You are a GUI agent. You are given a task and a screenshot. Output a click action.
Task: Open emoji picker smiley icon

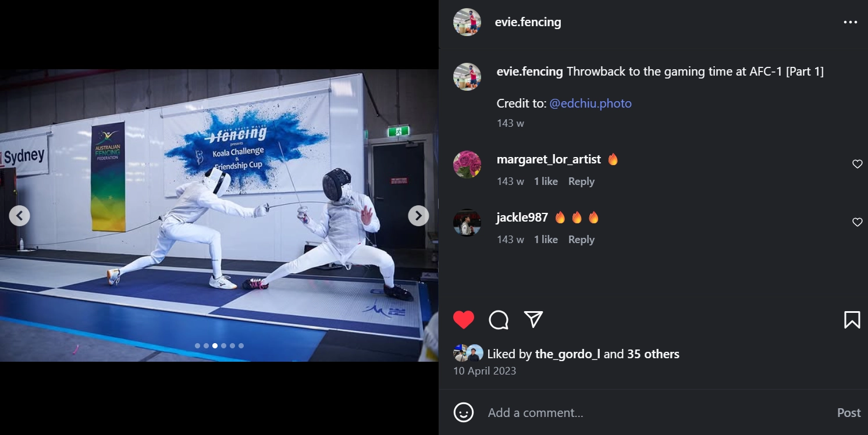pos(464,413)
